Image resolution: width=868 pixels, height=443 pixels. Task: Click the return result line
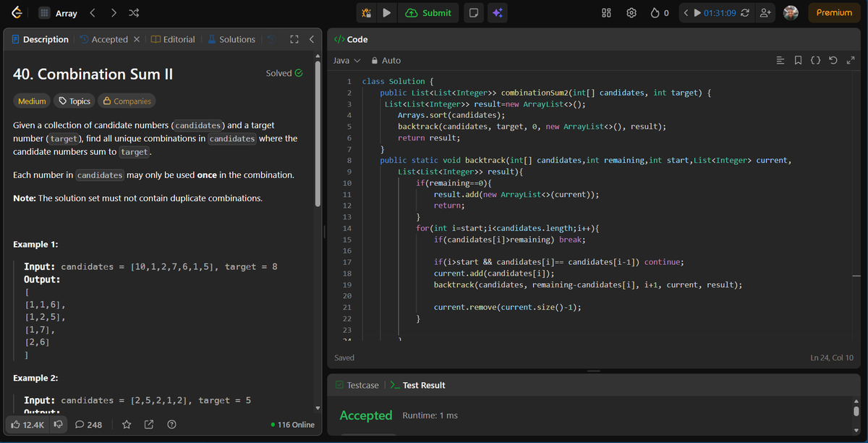429,138
